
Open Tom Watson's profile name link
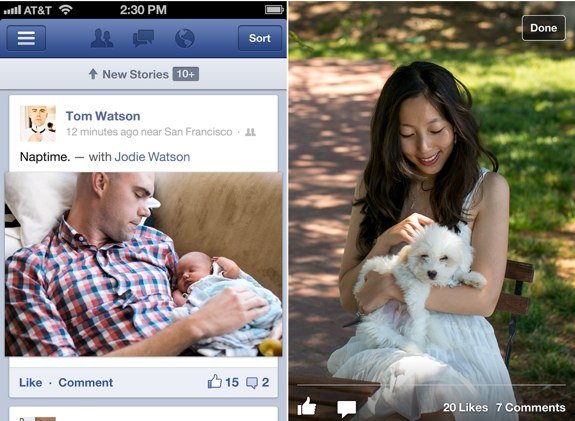pos(103,116)
